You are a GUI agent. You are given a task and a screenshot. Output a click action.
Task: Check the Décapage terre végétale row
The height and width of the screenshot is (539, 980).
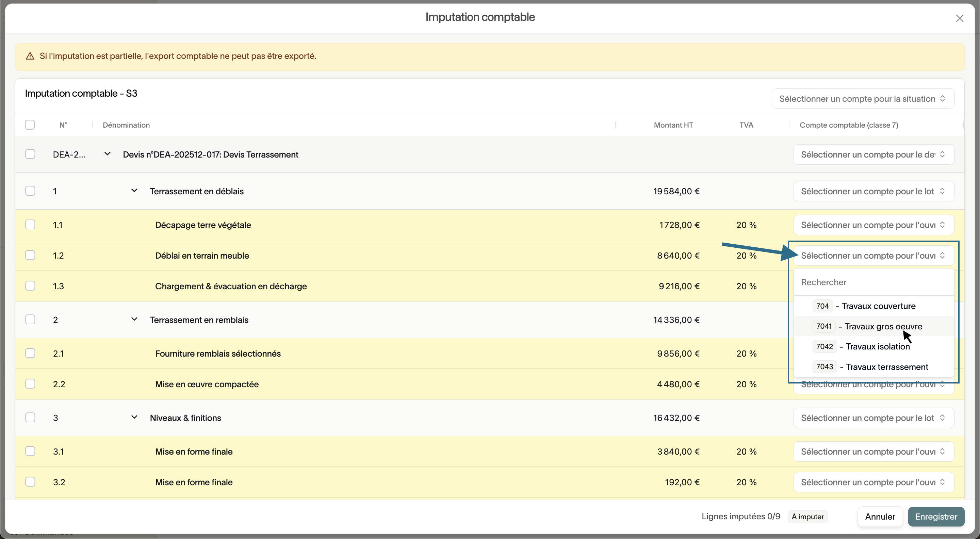[x=30, y=225]
